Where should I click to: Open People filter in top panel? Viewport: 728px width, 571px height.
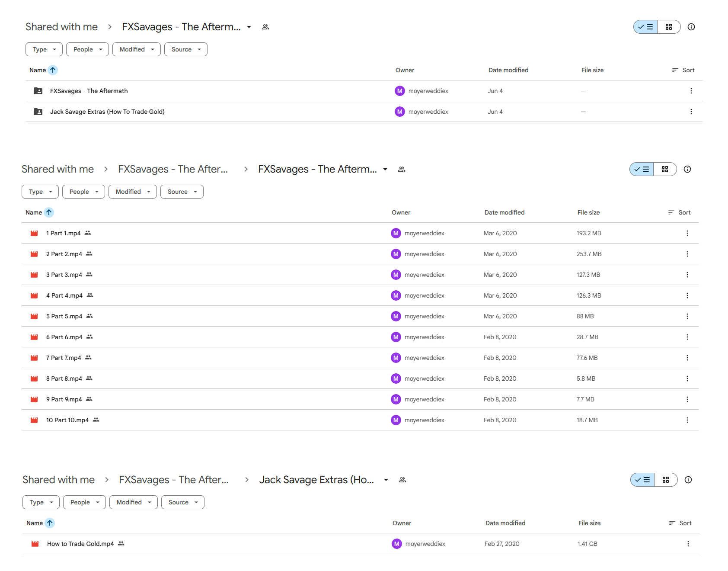[x=88, y=49]
